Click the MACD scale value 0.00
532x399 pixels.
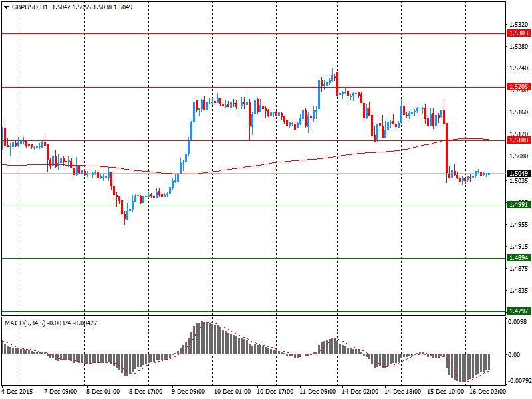click(x=514, y=355)
